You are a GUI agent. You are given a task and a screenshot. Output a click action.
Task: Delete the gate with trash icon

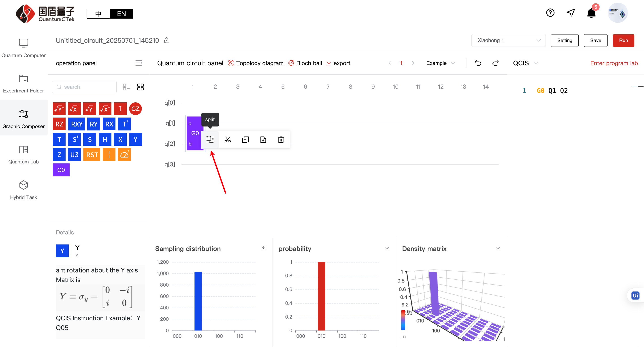(x=281, y=140)
